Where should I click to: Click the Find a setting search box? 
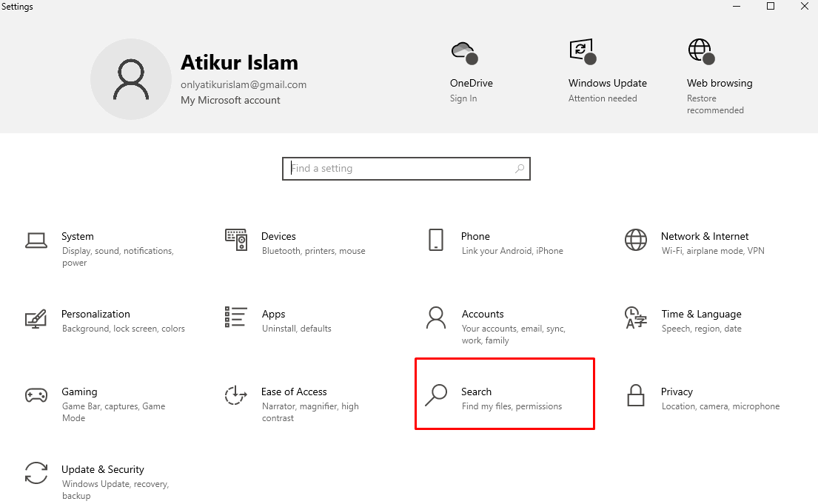(x=406, y=168)
